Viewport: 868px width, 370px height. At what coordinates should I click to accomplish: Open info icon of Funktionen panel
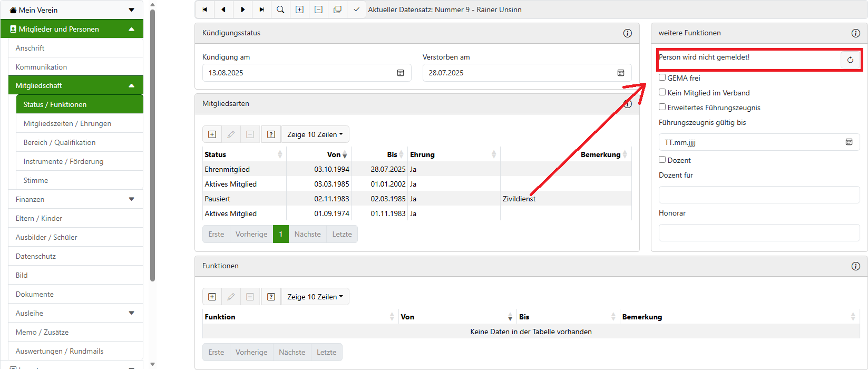pos(855,266)
